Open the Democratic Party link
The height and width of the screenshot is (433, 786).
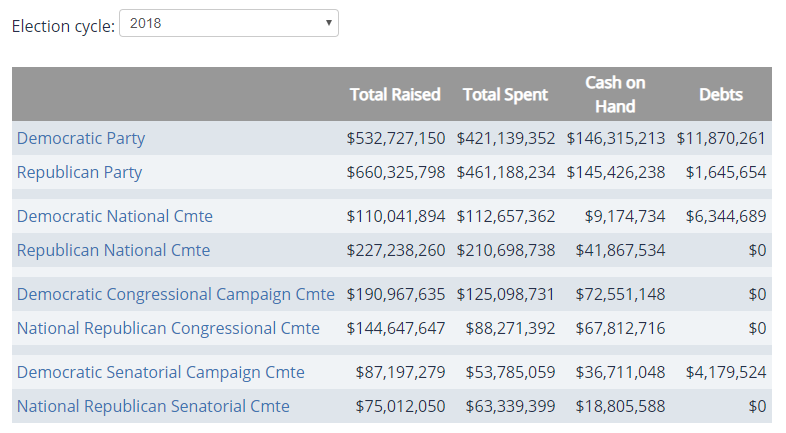click(x=81, y=138)
